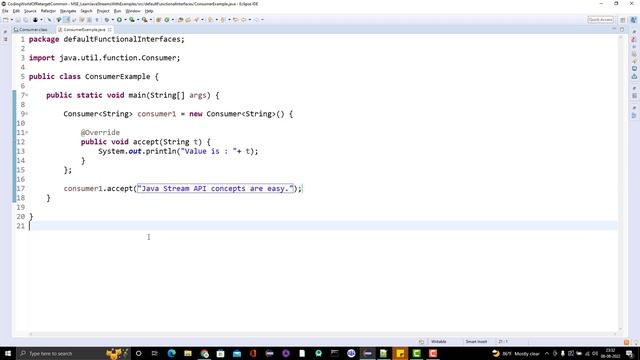This screenshot has height=360, width=640.
Task: Select the Java perspective icon
Action: [633, 20]
